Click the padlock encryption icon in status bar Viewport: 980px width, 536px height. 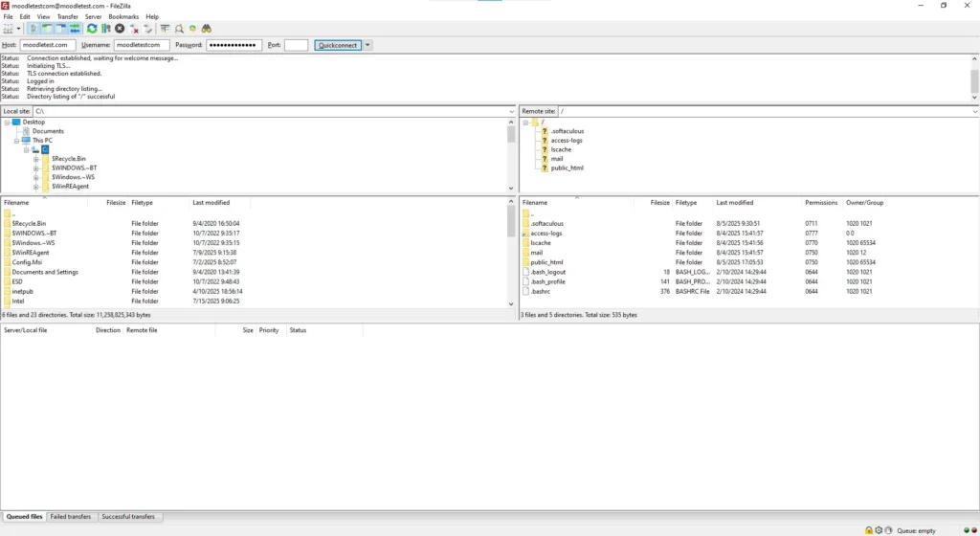click(x=869, y=529)
